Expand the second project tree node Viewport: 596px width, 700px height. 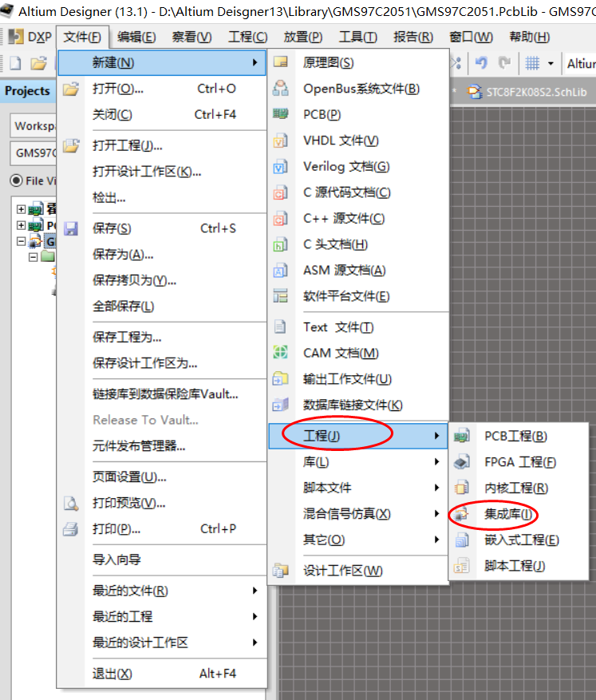point(21,224)
